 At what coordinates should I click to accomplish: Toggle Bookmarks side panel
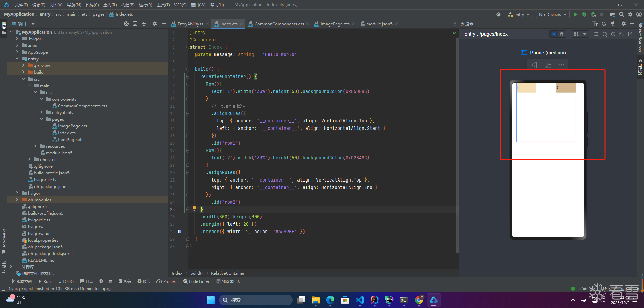click(x=4, y=241)
